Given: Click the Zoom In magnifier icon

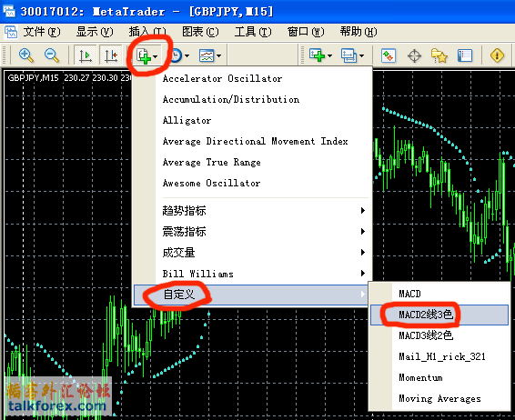Looking at the screenshot, I should tap(26, 55).
